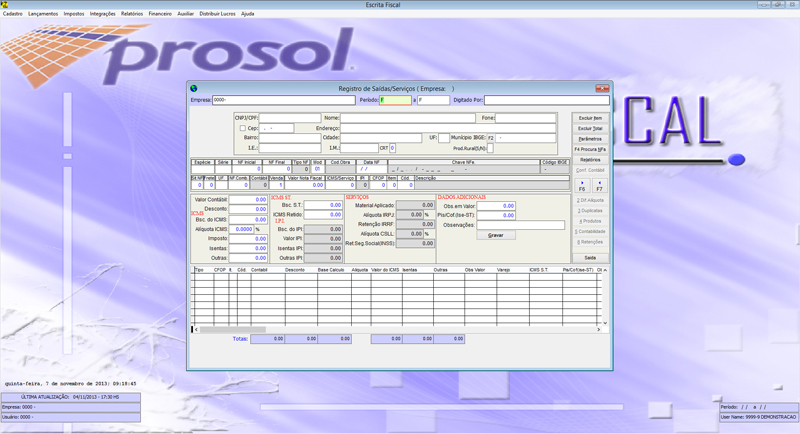Open the Lançamentos menu
The image size is (800, 434).
click(x=43, y=14)
